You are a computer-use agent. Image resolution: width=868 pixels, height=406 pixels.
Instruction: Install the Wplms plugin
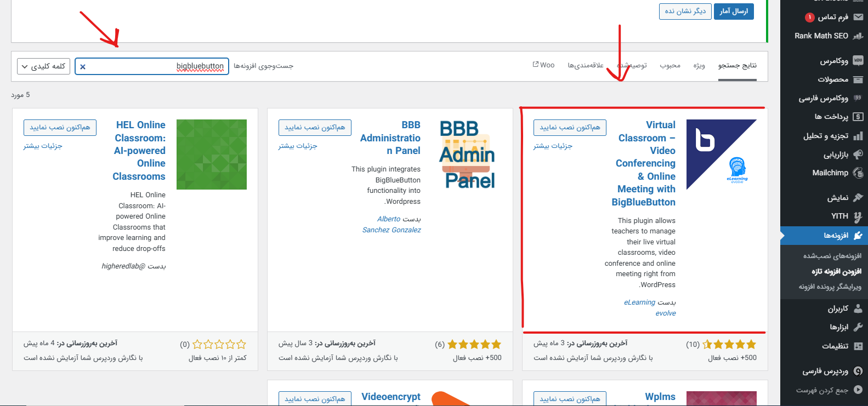coord(570,399)
